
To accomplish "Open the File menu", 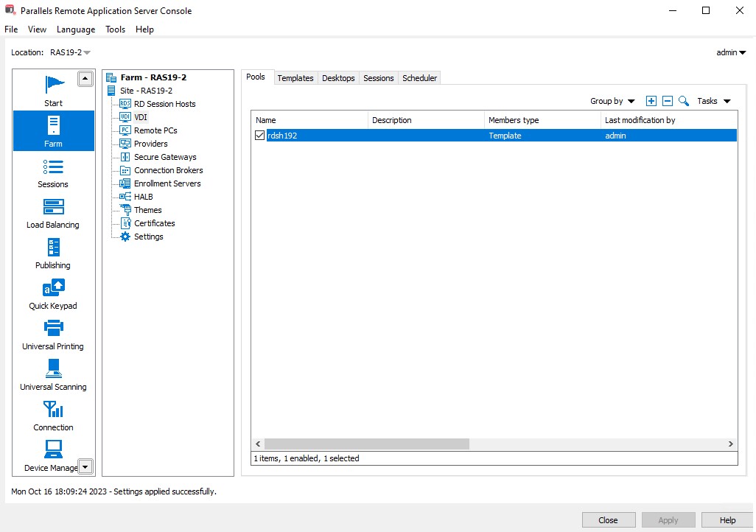I will 11,29.
